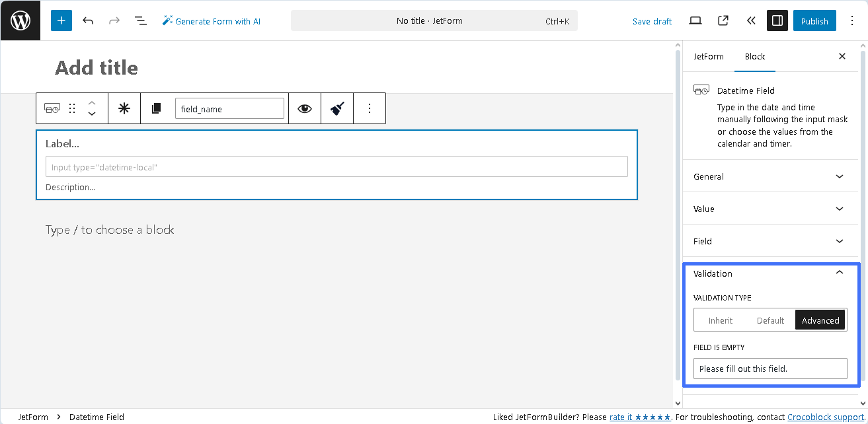
Task: Expand the General settings section
Action: click(x=769, y=176)
